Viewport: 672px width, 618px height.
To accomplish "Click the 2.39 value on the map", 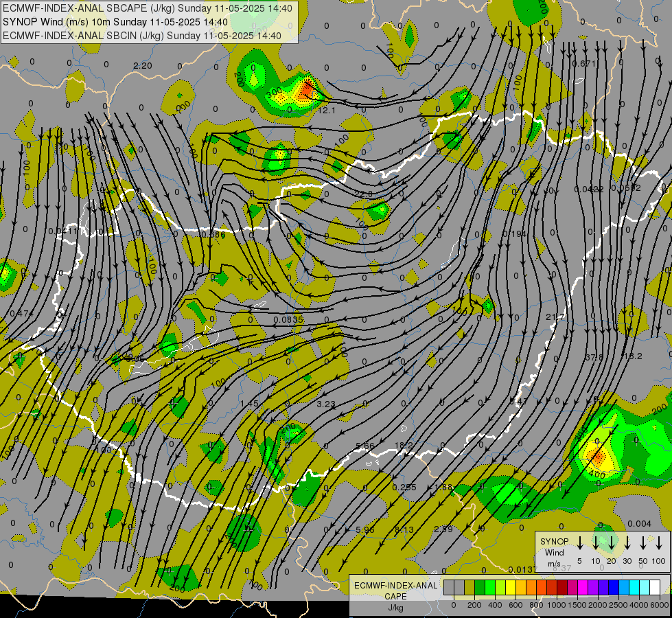I will (443, 529).
